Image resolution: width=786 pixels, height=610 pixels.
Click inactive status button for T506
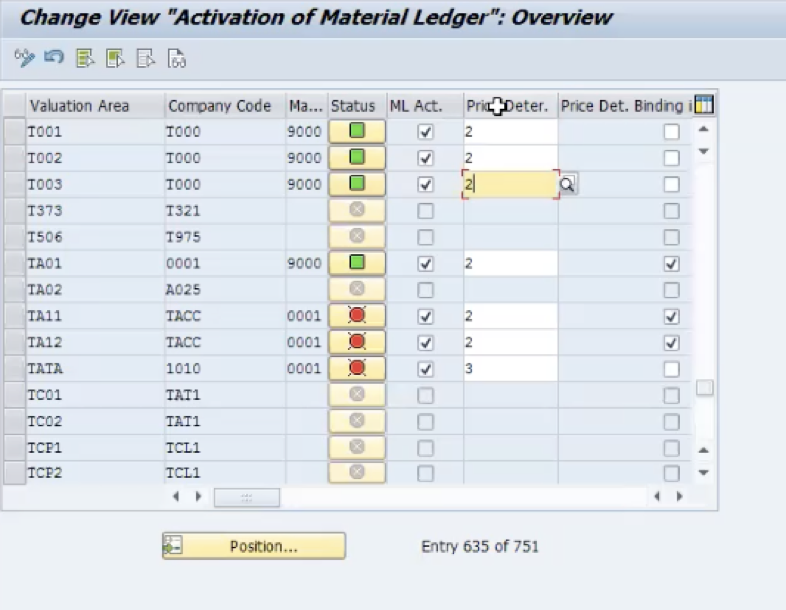pyautogui.click(x=357, y=237)
